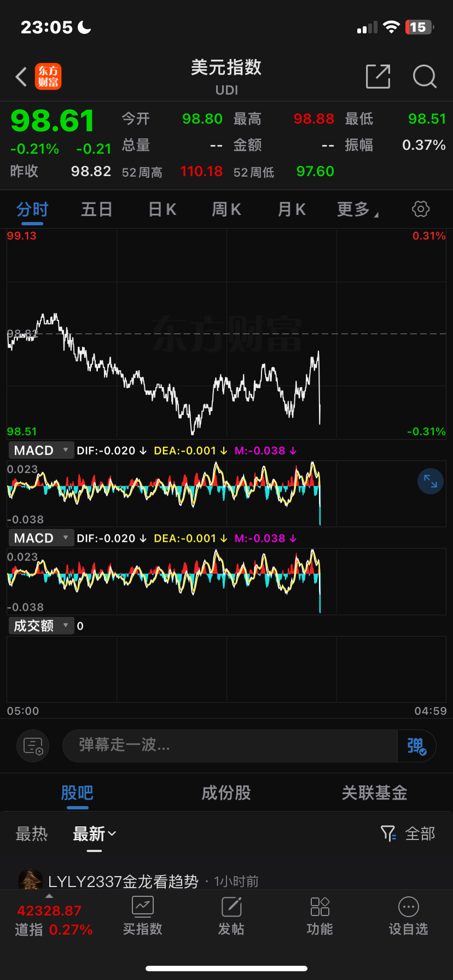Image resolution: width=453 pixels, height=980 pixels.
Task: Tap the 全部 filter label
Action: 420,834
